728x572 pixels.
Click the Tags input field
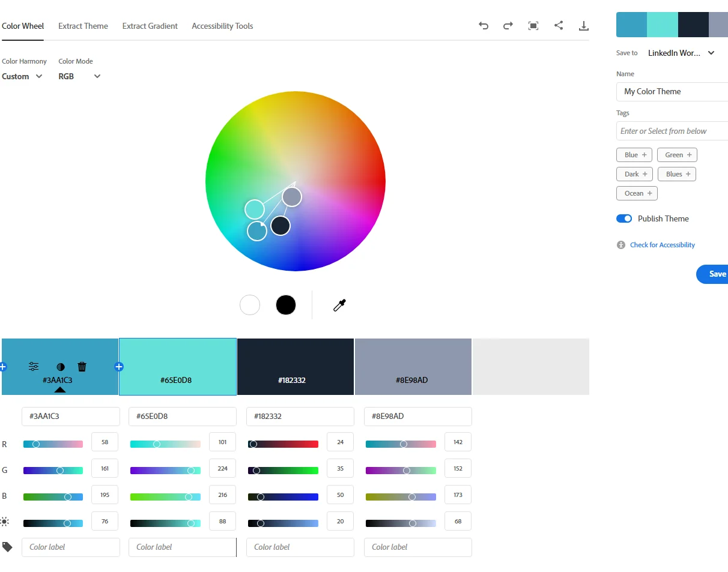click(x=672, y=131)
